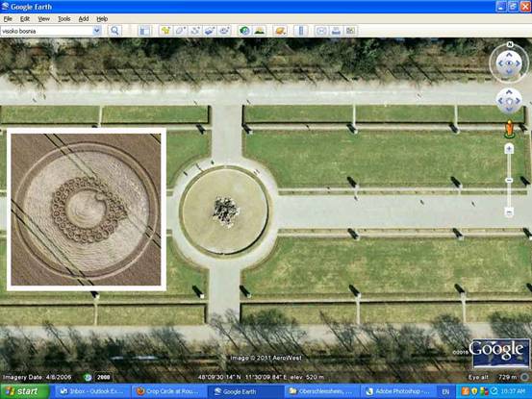This screenshot has width=532, height=399.
Task: Click the move-right arrow on move joystick
Action: click(519, 101)
